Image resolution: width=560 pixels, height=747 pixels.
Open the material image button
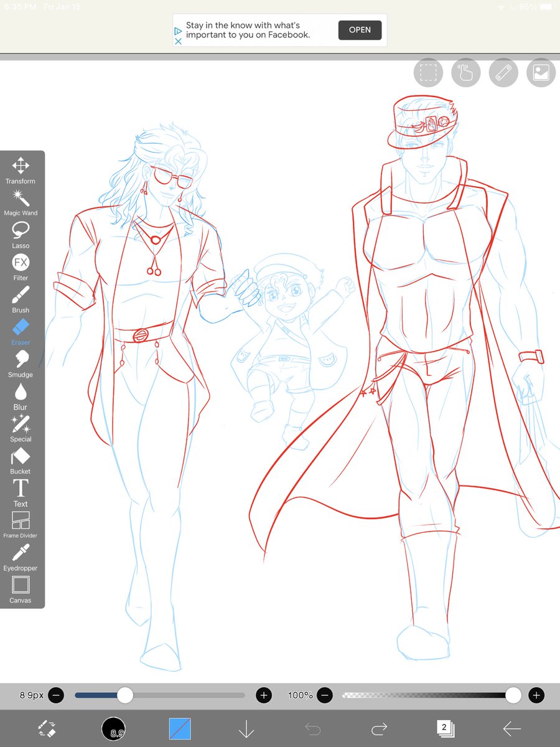point(541,73)
